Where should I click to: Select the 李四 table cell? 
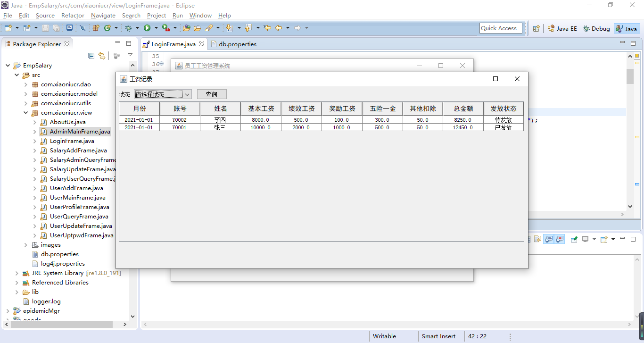point(220,120)
